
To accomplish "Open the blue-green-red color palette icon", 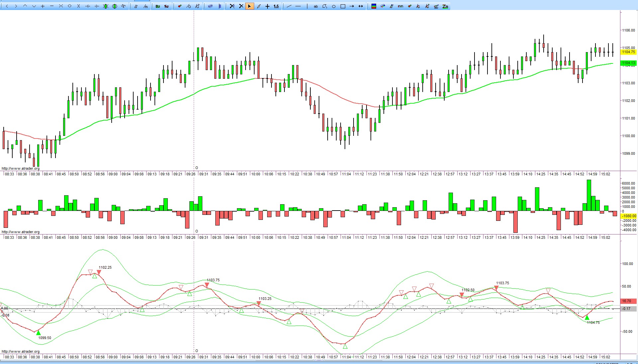I will tap(374, 6).
